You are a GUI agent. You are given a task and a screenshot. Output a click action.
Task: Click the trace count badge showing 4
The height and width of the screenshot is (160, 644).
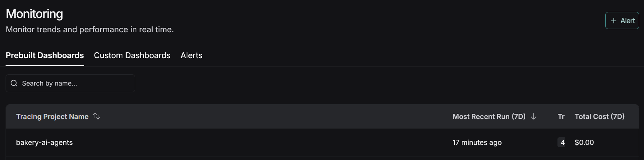click(x=562, y=142)
